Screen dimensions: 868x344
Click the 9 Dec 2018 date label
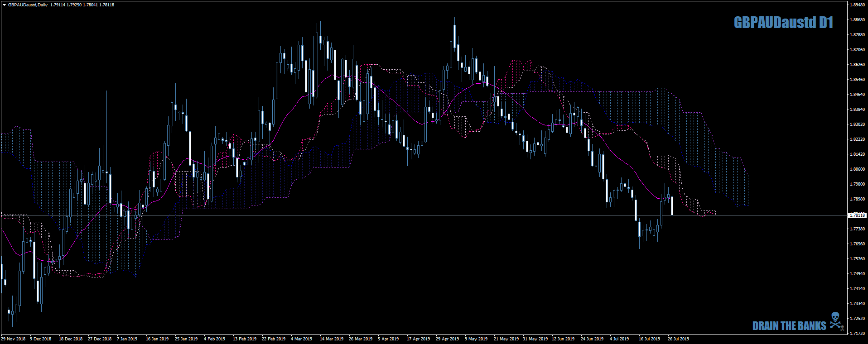41,339
